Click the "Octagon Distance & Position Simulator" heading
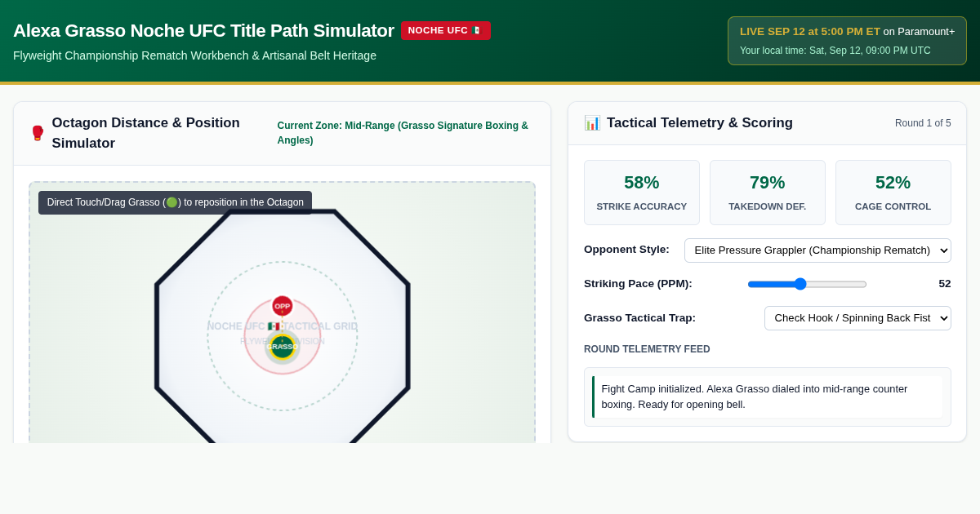980x514 pixels. (146, 133)
